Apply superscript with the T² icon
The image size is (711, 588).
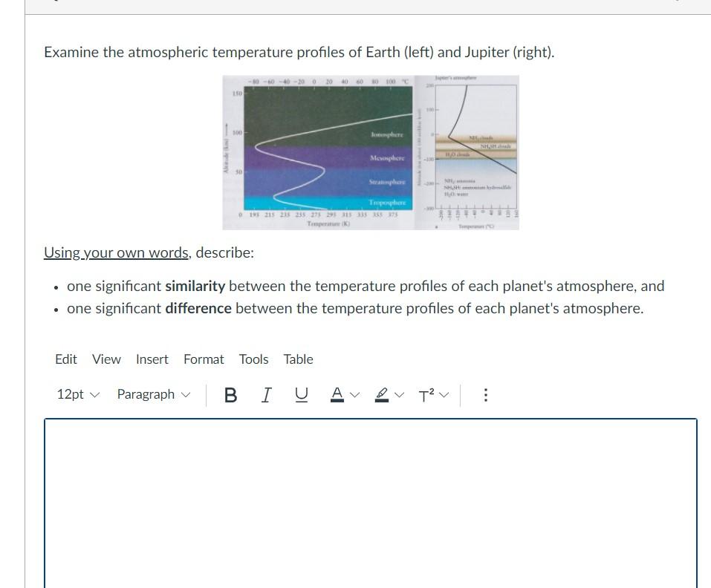[x=426, y=395]
